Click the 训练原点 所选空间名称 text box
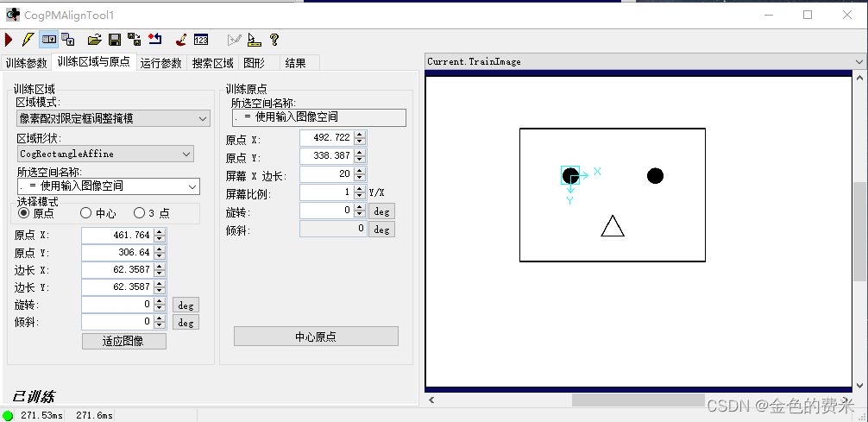Screen dimensions: 868x422 click(x=319, y=117)
